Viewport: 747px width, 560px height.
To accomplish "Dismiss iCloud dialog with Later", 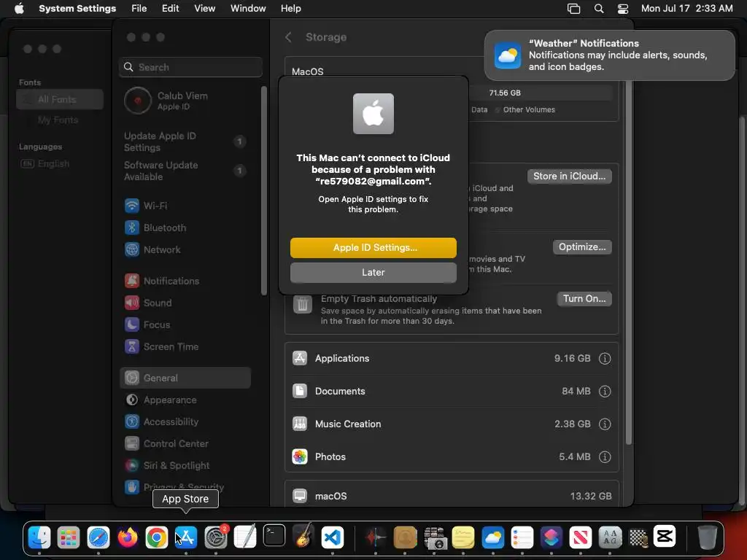I will pos(373,273).
